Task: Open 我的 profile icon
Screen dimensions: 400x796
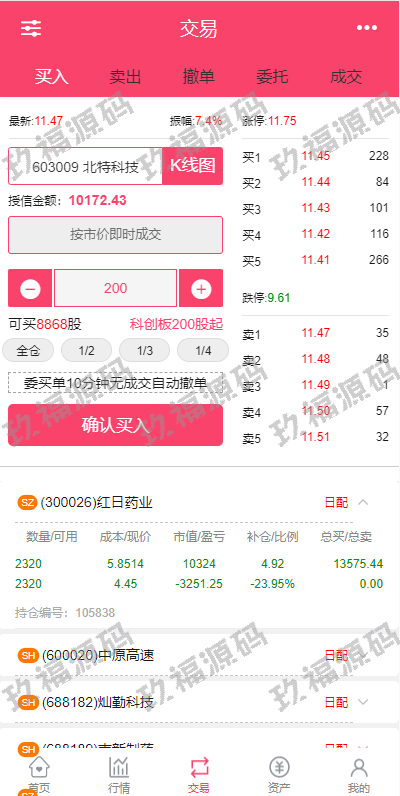Action: (359, 768)
